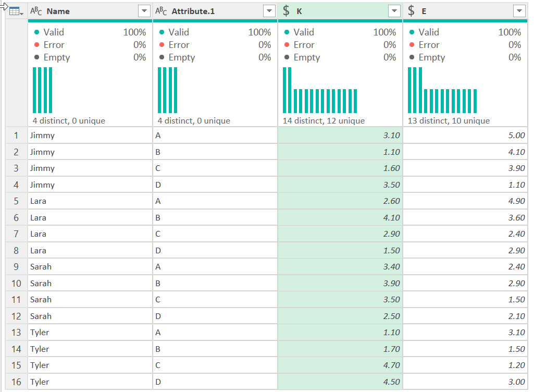Select the Attribute.1 column header label
The width and height of the screenshot is (534, 392).
(193, 11)
